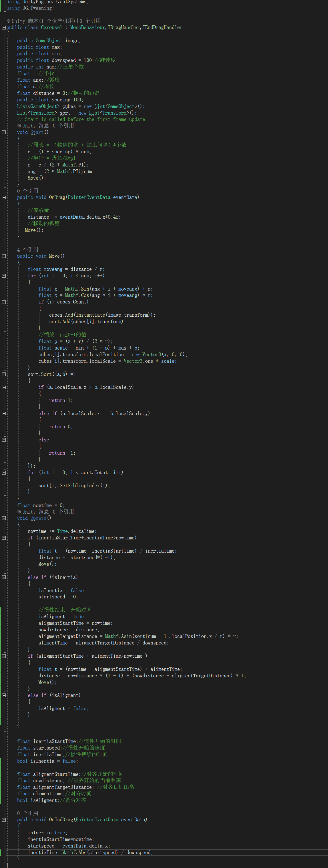Click MonoBehaviour in the class declaration

[x=88, y=28]
